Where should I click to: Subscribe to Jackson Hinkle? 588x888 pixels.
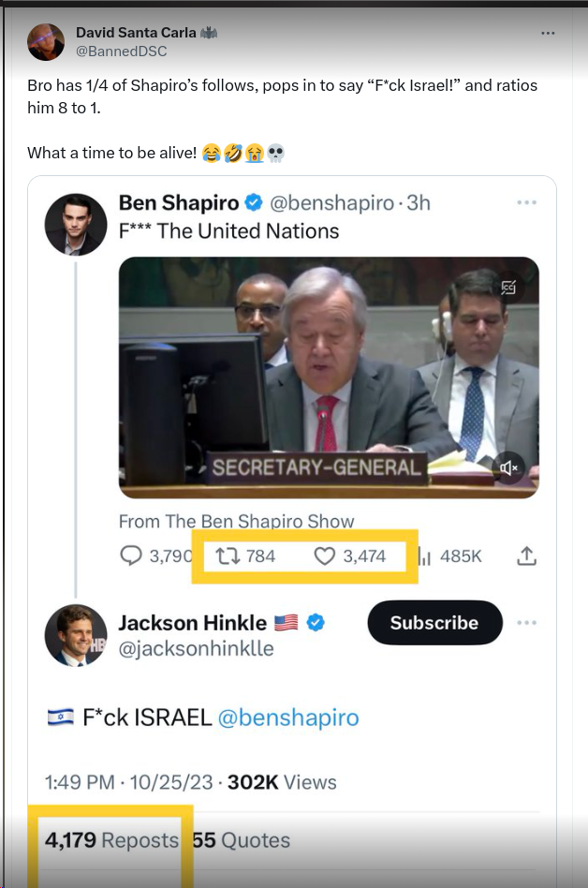[434, 623]
